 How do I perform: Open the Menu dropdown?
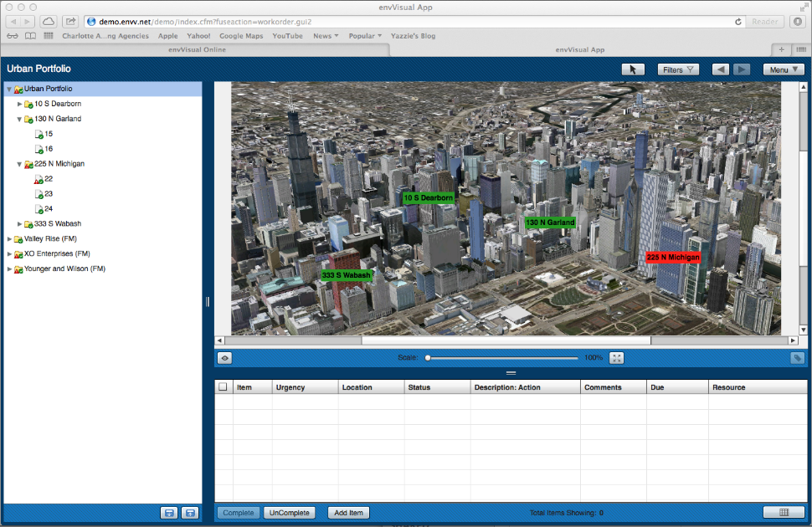point(784,69)
